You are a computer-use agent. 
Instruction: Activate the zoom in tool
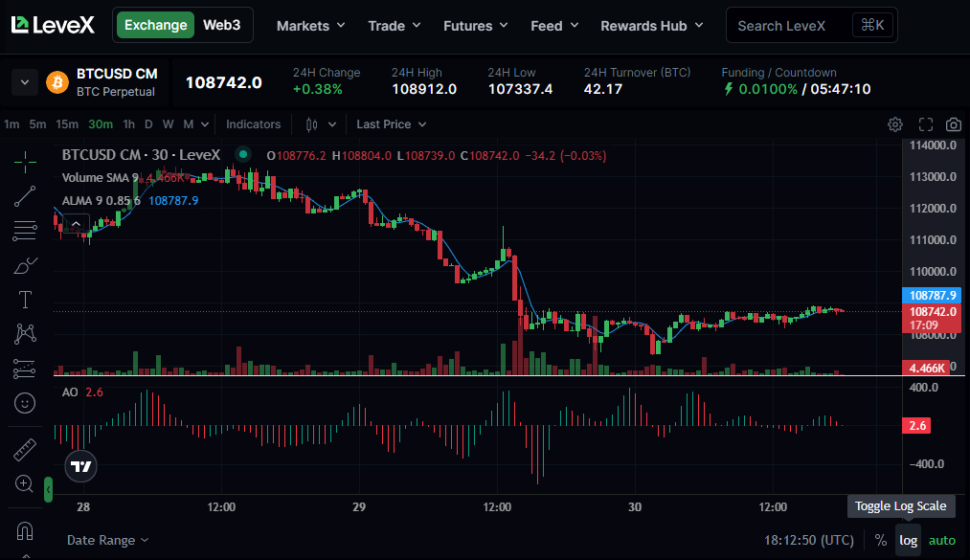click(x=24, y=483)
